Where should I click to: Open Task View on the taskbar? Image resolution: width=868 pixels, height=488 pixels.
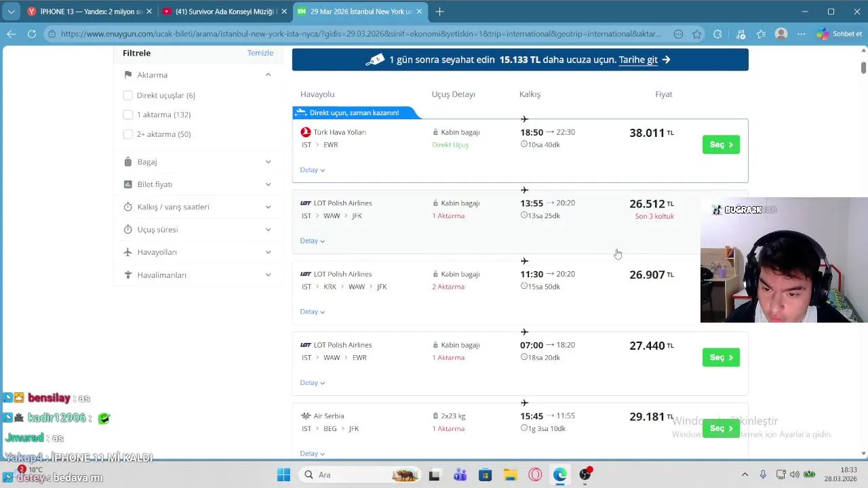tap(434, 475)
